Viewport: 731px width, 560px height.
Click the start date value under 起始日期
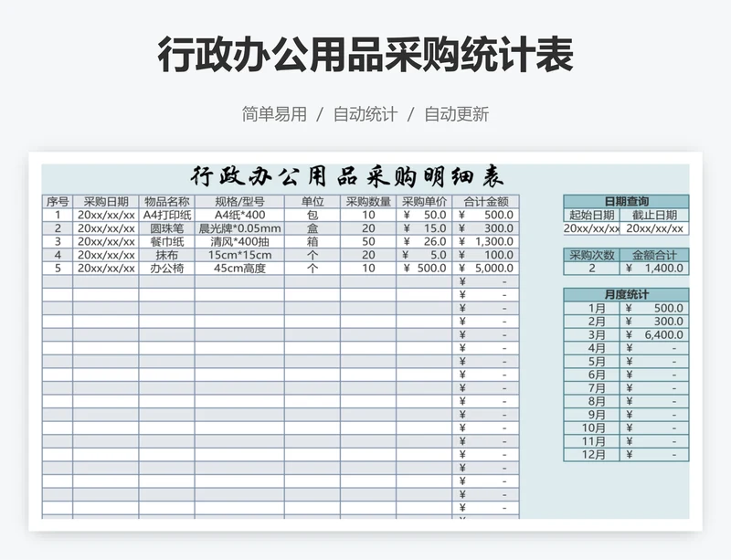tap(591, 228)
